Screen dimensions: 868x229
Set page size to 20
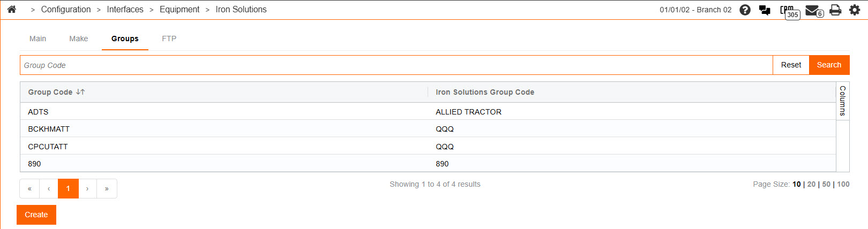[x=811, y=184]
